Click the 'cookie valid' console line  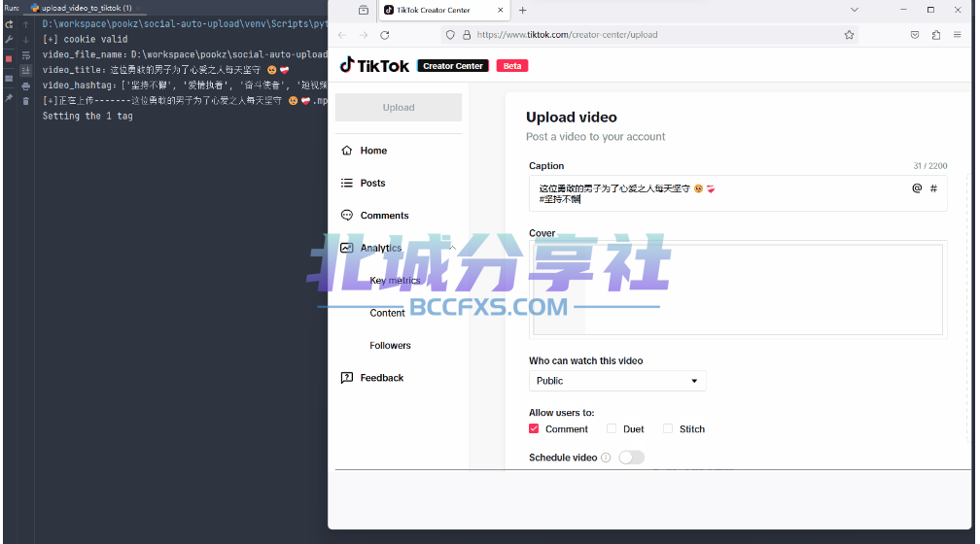click(x=85, y=40)
